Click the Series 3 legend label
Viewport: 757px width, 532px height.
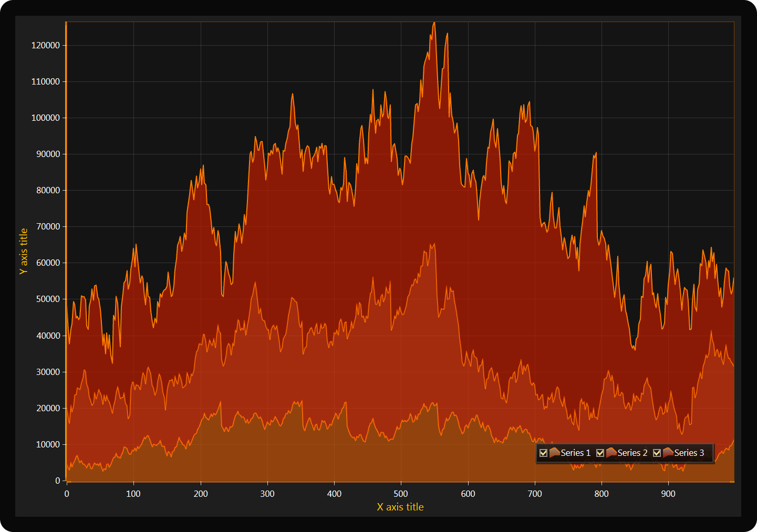[x=689, y=453]
